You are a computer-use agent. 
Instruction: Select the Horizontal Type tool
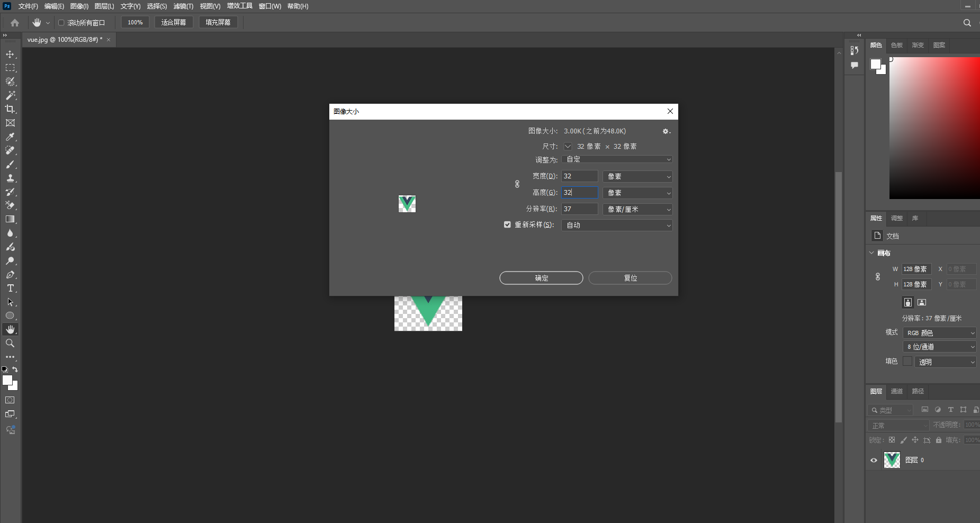(10, 288)
